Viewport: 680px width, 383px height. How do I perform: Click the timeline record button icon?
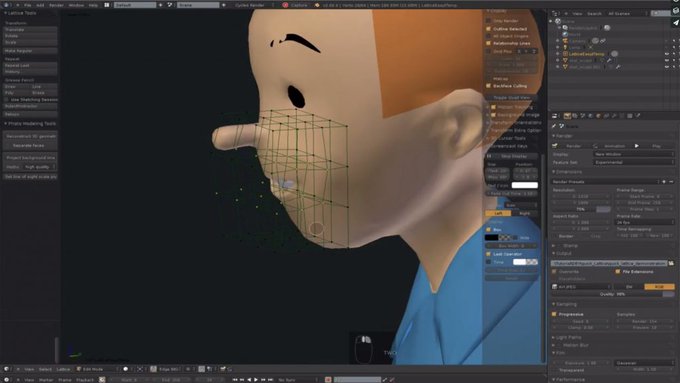[328, 380]
